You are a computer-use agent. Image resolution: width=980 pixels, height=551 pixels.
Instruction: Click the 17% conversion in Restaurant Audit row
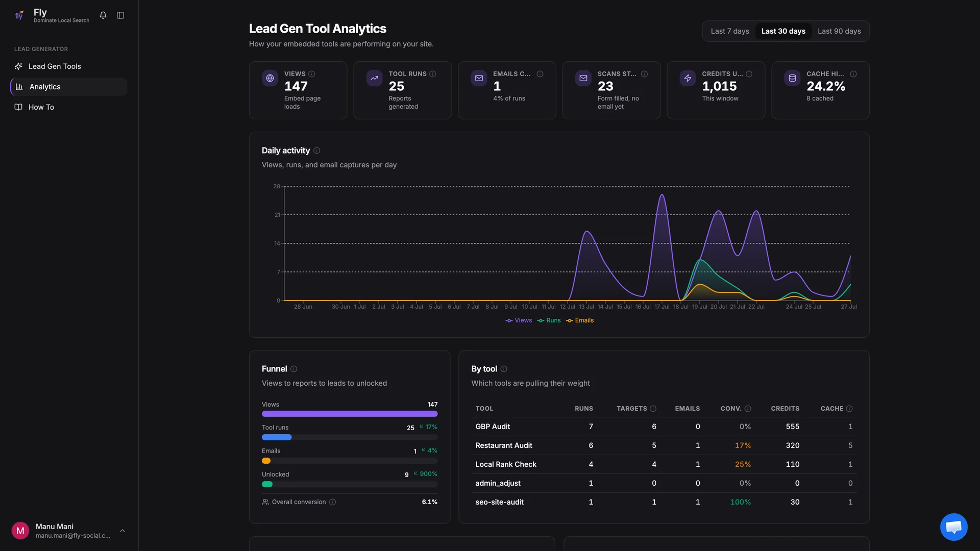point(743,445)
